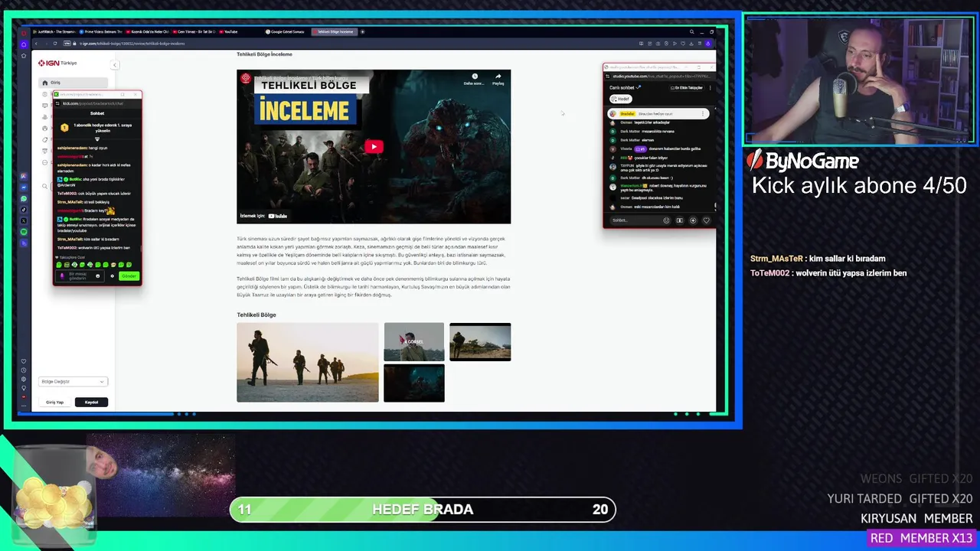Screen dimensions: 980x551
Task: Open TikTok in the Opera sidebar
Action: click(24, 210)
